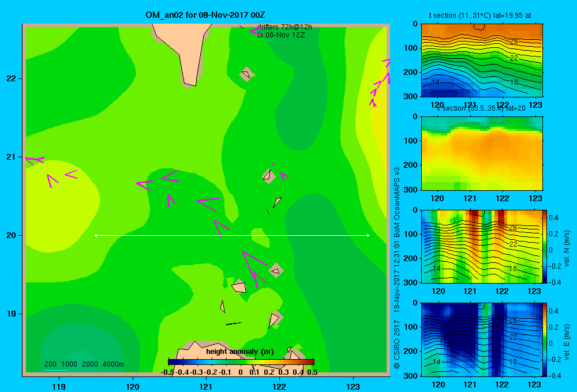Select the latitude 20 label on the main map

[12, 235]
